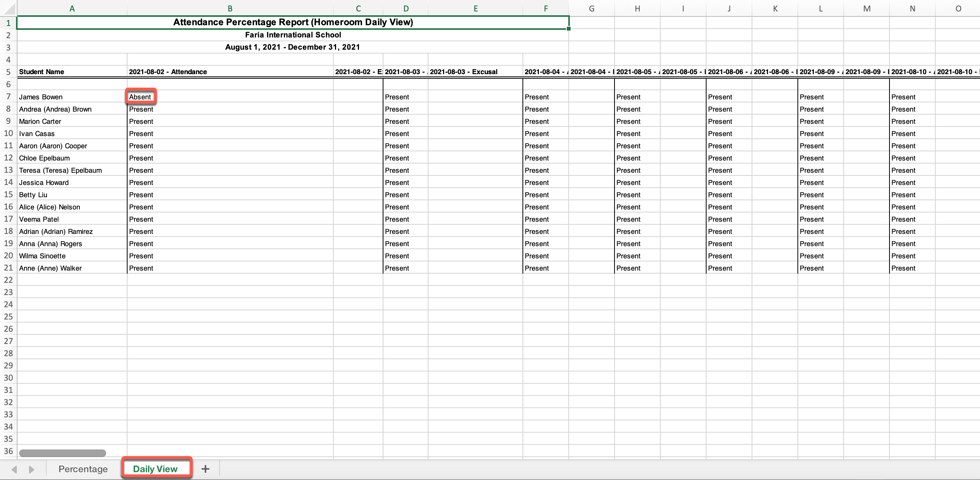Click row 7 header number
980x480 pixels.
click(8, 97)
